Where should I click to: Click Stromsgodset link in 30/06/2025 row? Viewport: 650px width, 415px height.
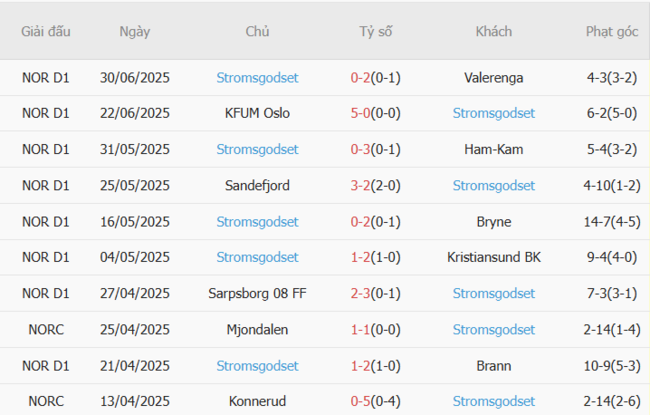click(257, 77)
